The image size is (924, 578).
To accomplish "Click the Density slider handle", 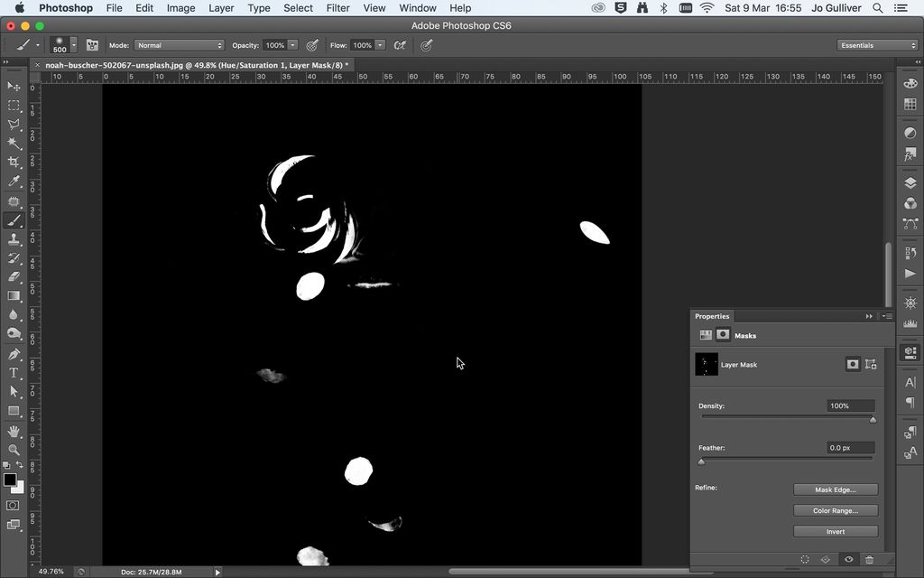I will [x=872, y=419].
